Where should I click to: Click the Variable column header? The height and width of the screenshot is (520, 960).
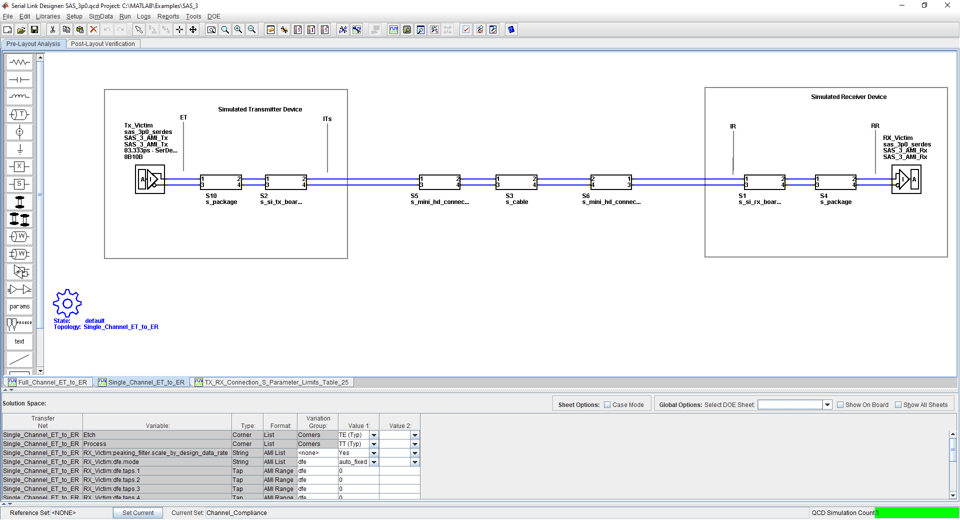click(157, 422)
